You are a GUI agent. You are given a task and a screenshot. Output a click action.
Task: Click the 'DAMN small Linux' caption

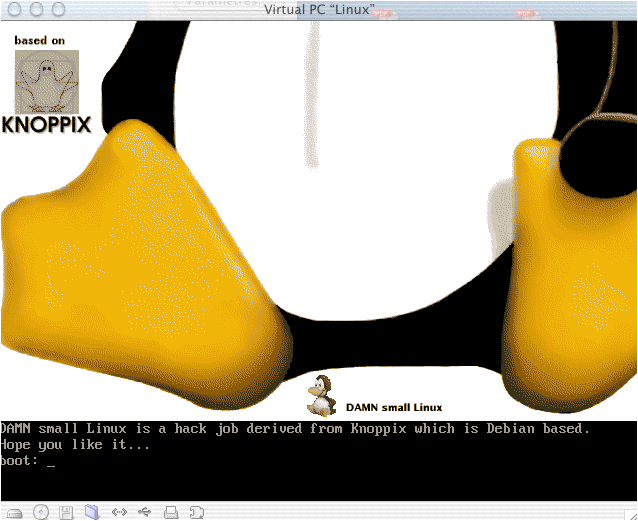point(394,407)
